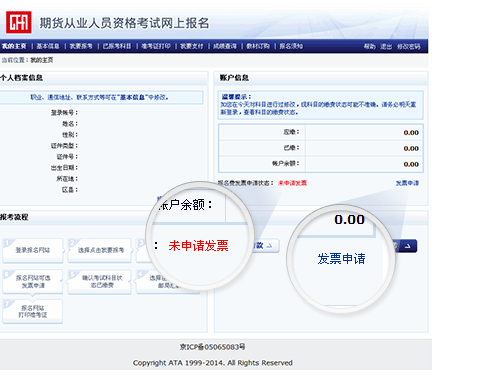The image size is (481, 385).
Task: Open the 修改密码 link
Action: pos(409,47)
